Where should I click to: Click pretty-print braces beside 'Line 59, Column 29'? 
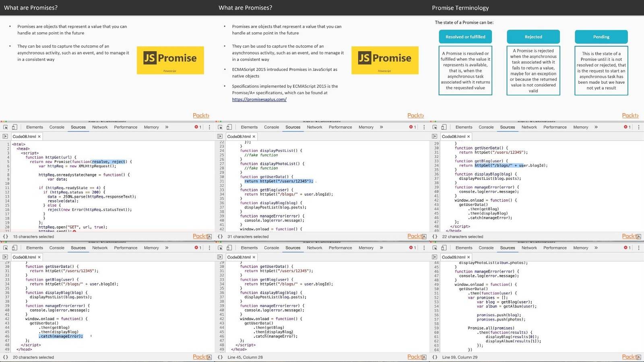[x=435, y=357]
